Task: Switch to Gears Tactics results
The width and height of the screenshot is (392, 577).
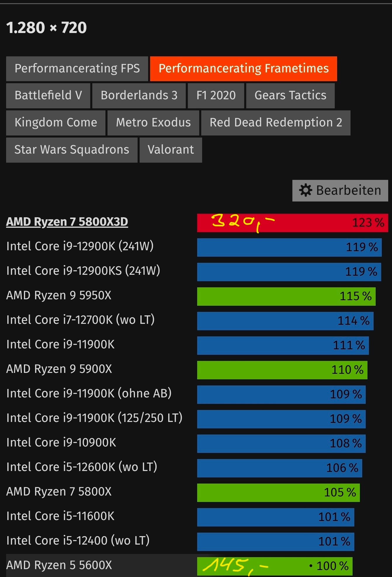Action: coord(290,95)
